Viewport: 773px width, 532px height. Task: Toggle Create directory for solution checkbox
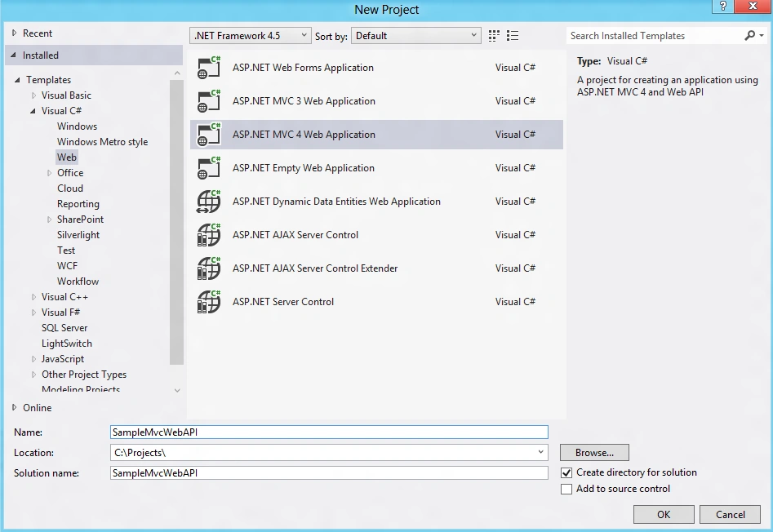point(566,473)
